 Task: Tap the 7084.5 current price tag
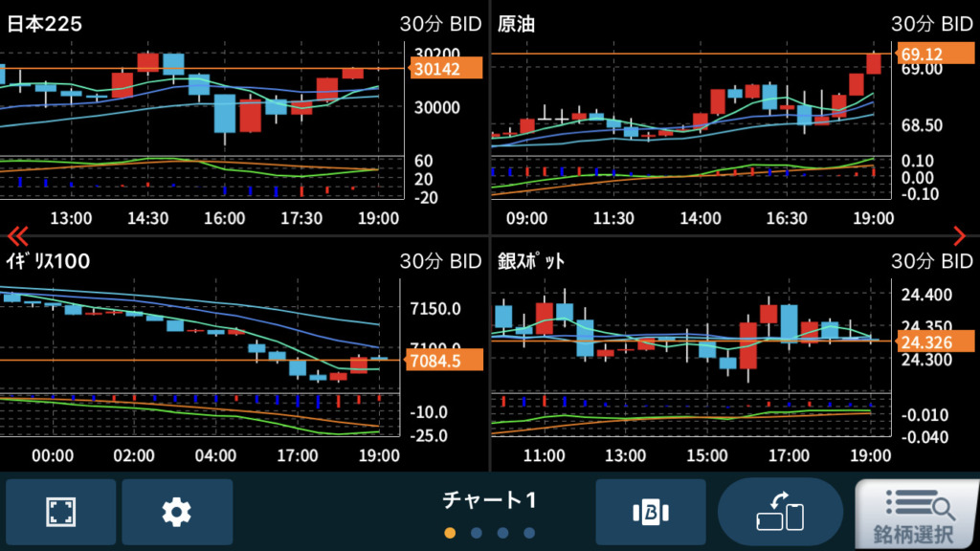pos(444,361)
